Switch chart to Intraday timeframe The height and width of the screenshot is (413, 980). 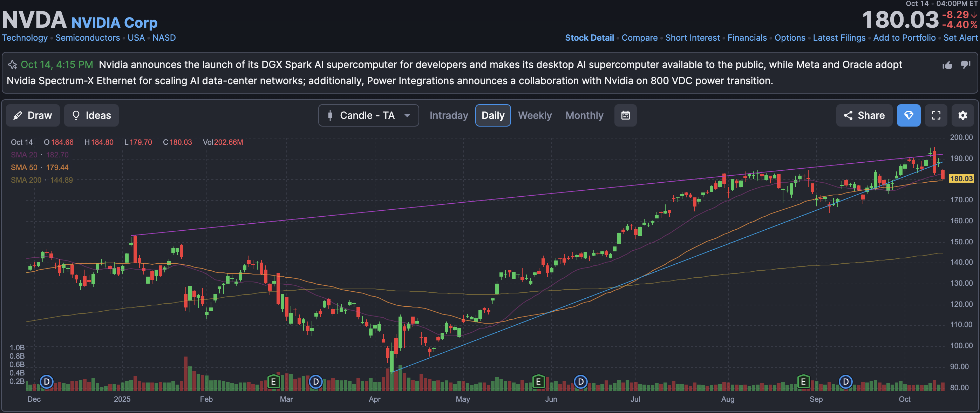point(449,115)
